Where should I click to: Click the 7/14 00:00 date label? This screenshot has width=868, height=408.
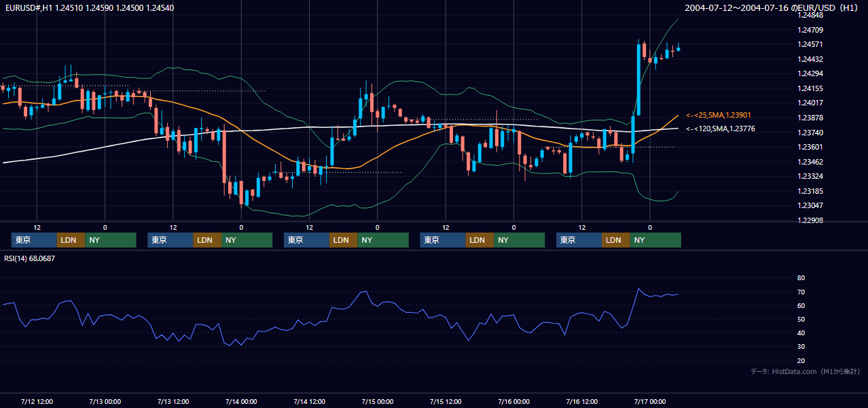[x=241, y=401]
